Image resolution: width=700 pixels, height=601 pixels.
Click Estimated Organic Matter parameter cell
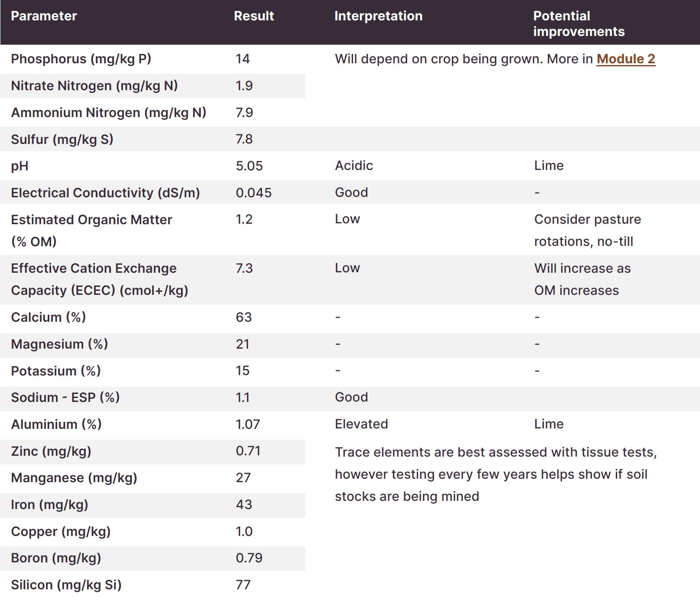pyautogui.click(x=92, y=230)
